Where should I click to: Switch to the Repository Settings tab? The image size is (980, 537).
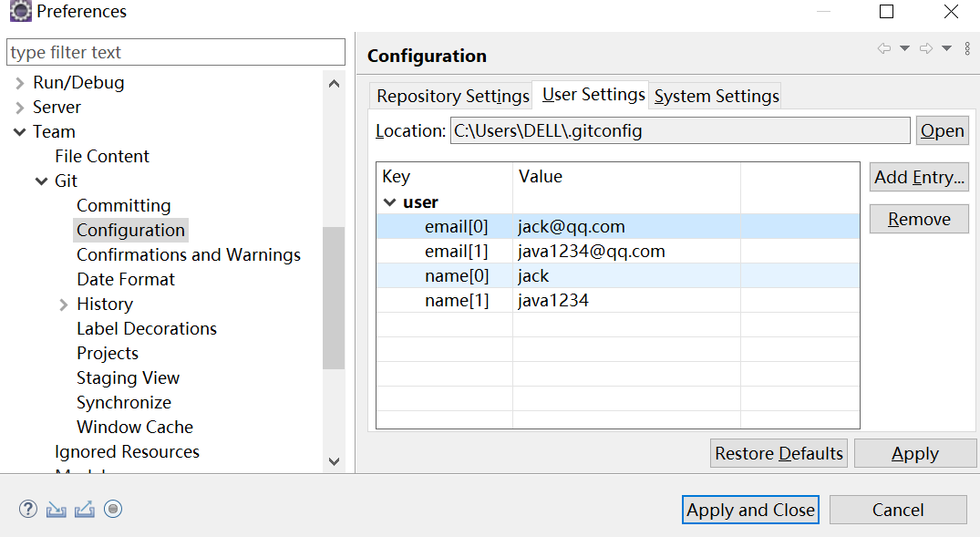tap(452, 96)
